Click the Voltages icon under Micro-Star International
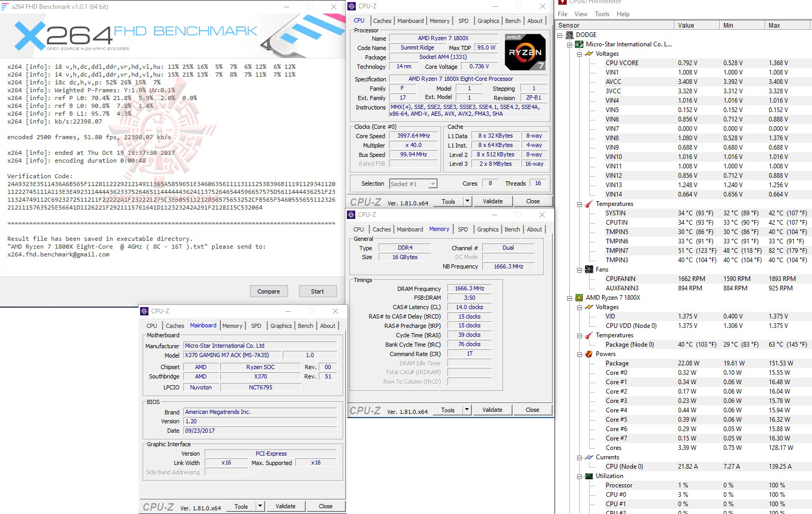This screenshot has width=812, height=514. [588, 53]
